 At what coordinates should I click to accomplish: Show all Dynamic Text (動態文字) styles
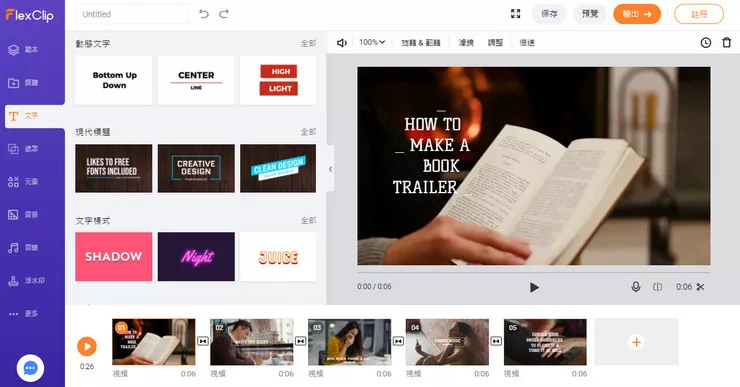pyautogui.click(x=308, y=43)
